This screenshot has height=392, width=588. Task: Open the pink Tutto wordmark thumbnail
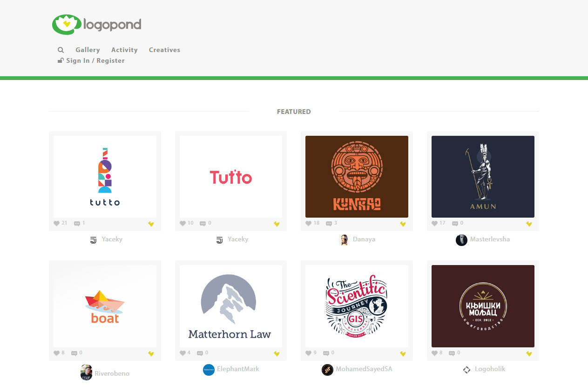[x=231, y=177]
